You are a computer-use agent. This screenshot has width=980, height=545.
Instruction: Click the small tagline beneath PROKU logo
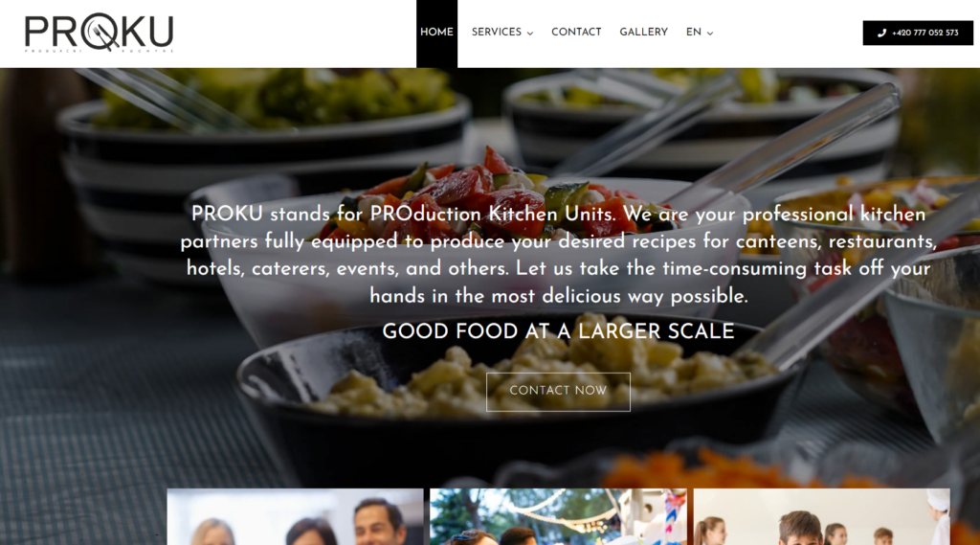(x=99, y=51)
